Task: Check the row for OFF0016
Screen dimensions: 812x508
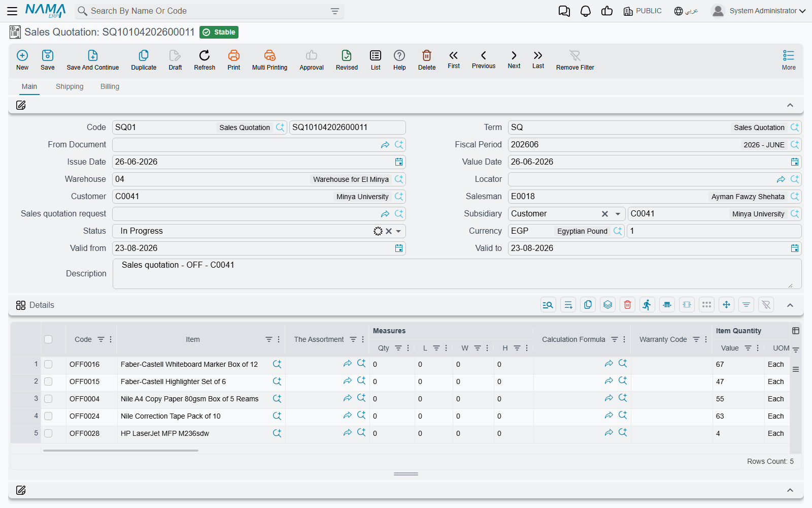Action: tap(48, 364)
